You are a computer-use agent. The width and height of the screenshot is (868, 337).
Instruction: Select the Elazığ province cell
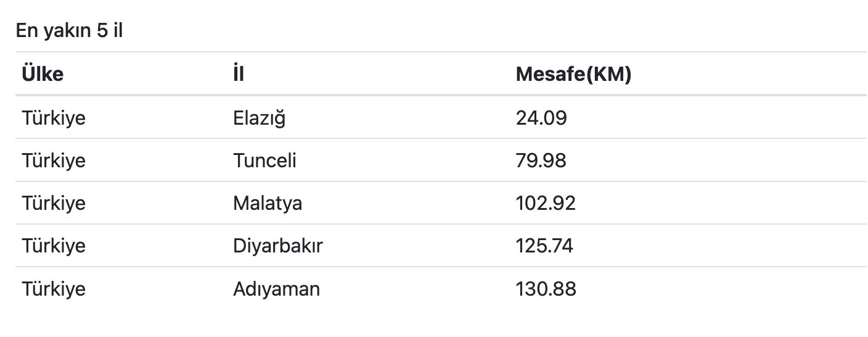[259, 117]
